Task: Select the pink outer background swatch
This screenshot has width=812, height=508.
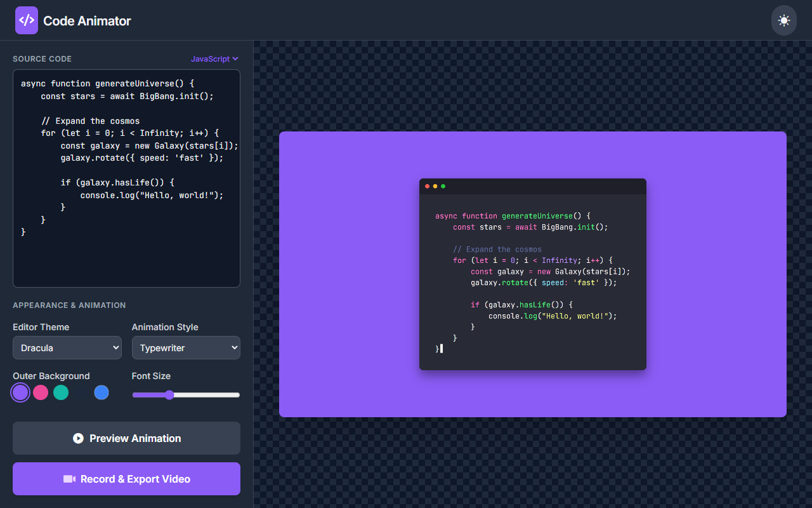Action: click(41, 392)
